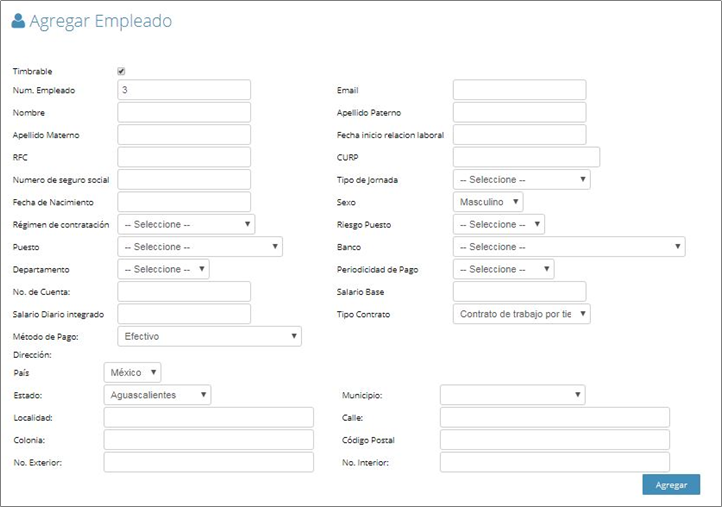Click the Agregar button
Screen dimensions: 722x507
[671, 485]
